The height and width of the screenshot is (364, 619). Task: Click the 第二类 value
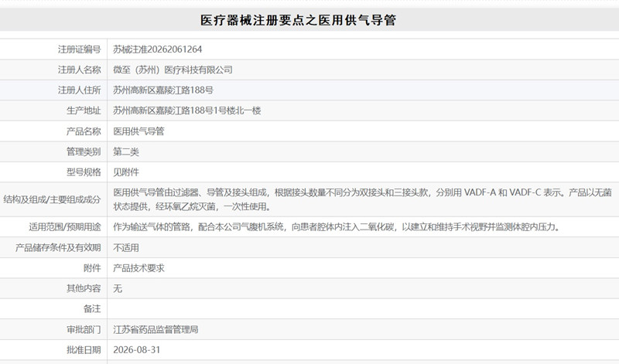coord(126,151)
